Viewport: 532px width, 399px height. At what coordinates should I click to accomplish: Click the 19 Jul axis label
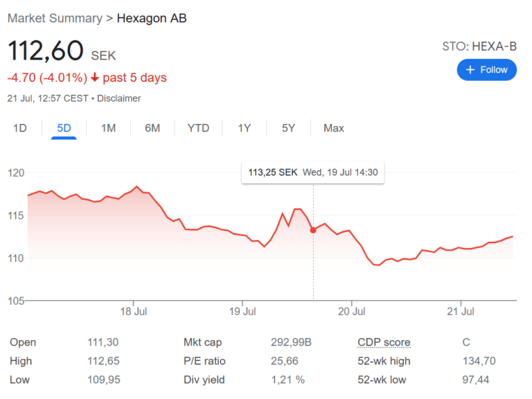[x=242, y=311]
